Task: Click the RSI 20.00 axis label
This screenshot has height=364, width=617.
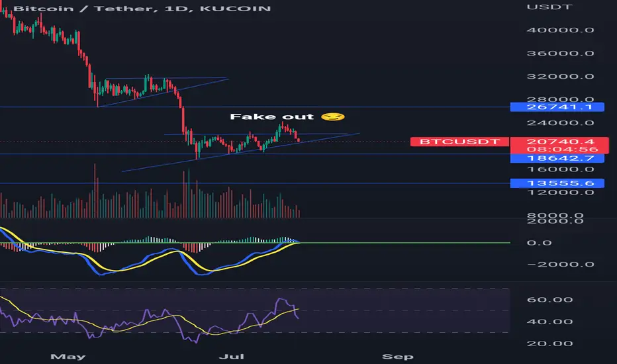Action: click(549, 344)
